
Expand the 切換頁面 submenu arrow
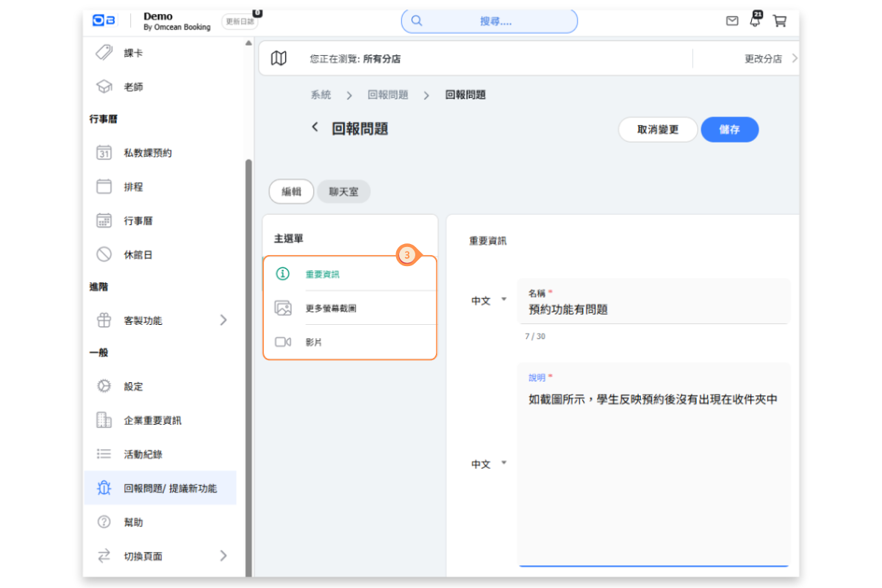[x=223, y=556]
